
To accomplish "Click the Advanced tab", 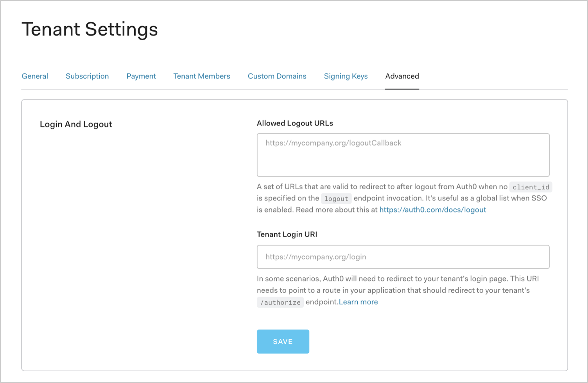I will pos(402,76).
